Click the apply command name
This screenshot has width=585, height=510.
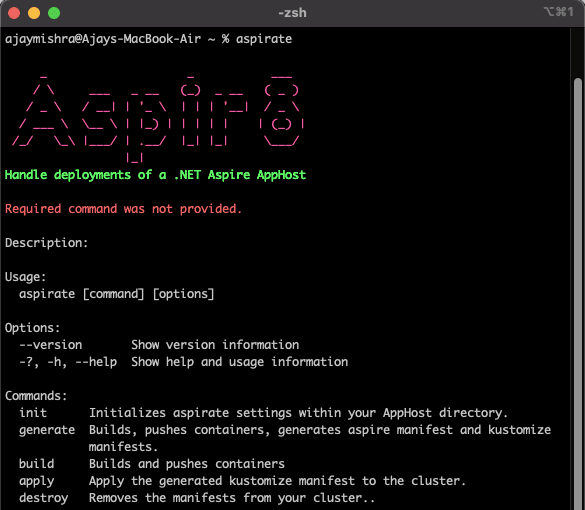[x=37, y=481]
